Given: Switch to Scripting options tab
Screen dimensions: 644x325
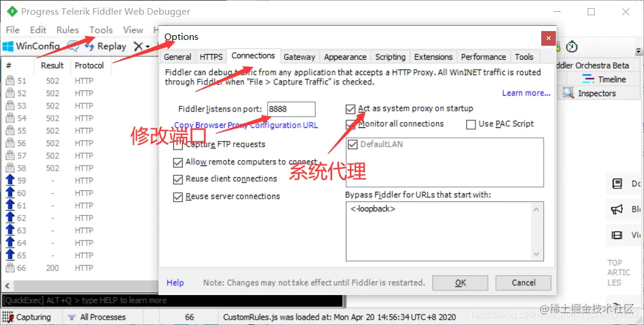Looking at the screenshot, I should (x=390, y=57).
